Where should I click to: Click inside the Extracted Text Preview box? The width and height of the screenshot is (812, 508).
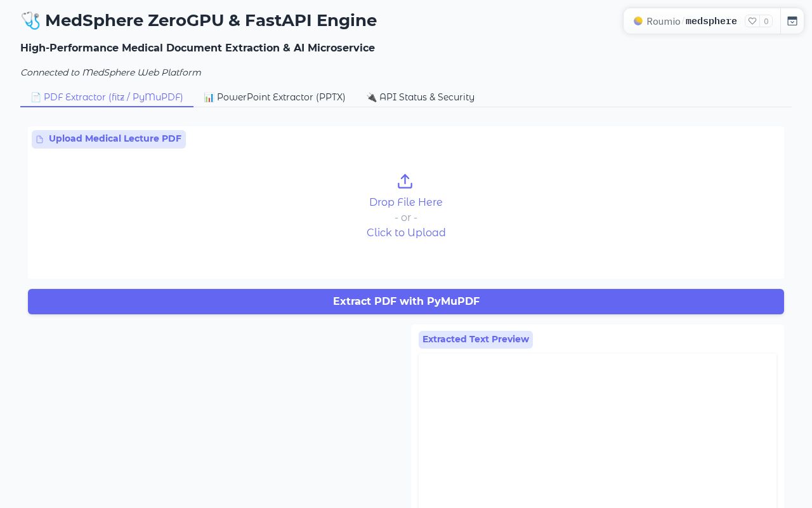[x=598, y=431]
